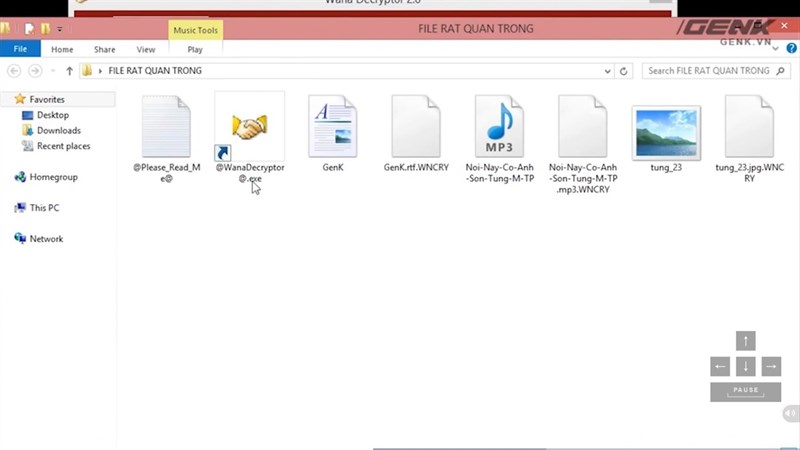The width and height of the screenshot is (800, 450).
Task: Open Favorites in the navigation pane
Action: (46, 99)
